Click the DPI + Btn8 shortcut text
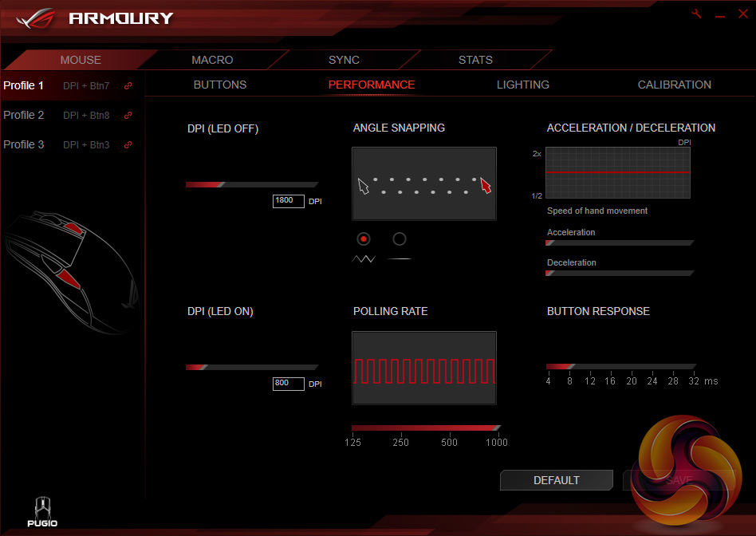Screen dimensions: 756x536 (86, 116)
